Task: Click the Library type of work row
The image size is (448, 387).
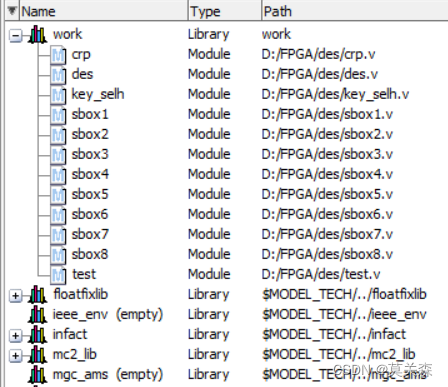Action: tap(209, 35)
